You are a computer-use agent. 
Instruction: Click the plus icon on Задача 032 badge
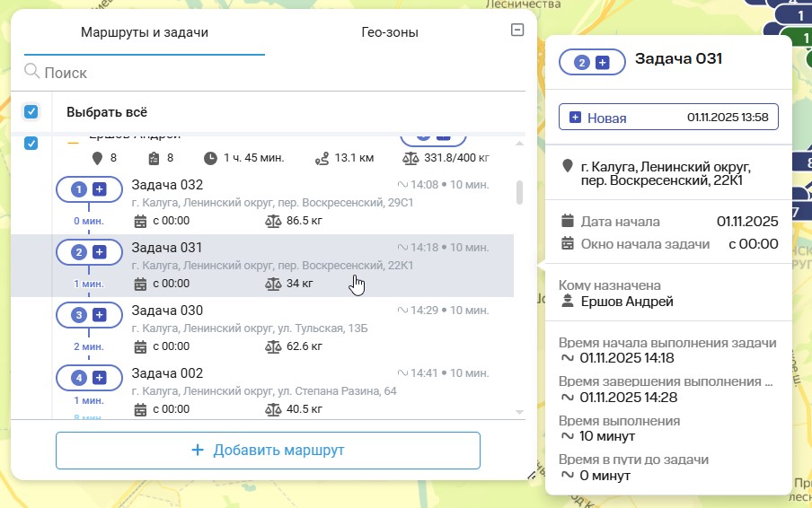pos(100,189)
